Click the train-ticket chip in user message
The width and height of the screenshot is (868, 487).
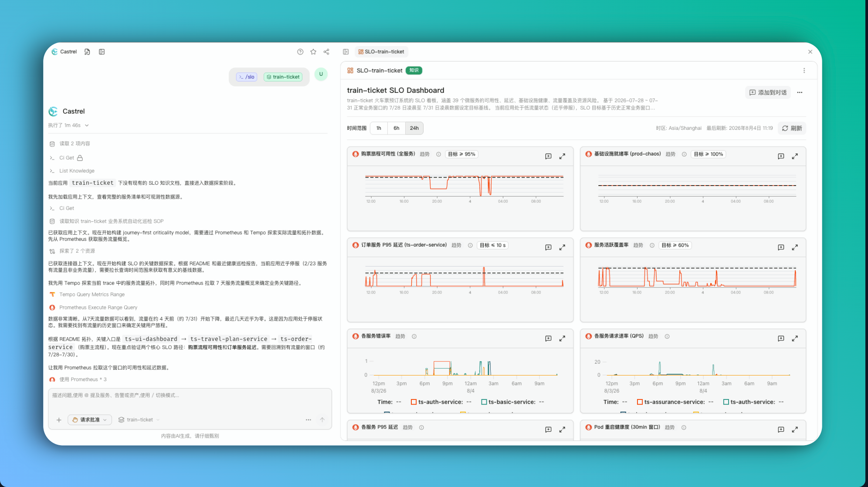click(x=283, y=77)
